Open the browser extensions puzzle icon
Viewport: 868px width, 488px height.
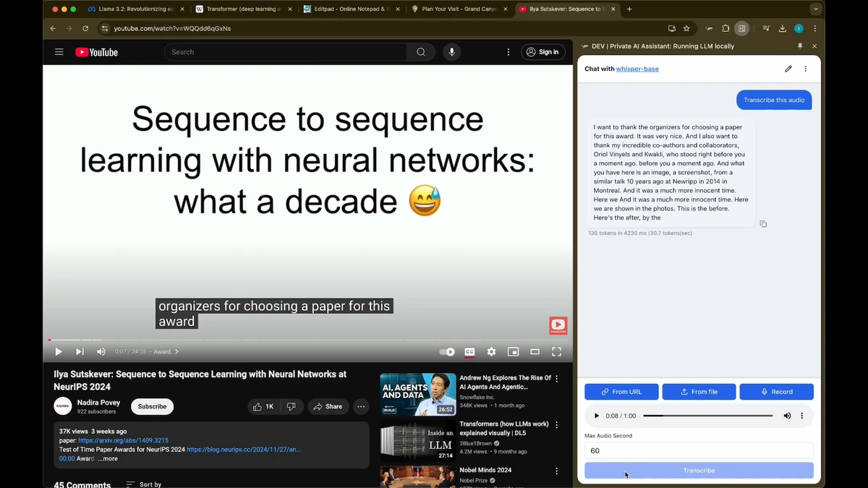click(726, 28)
